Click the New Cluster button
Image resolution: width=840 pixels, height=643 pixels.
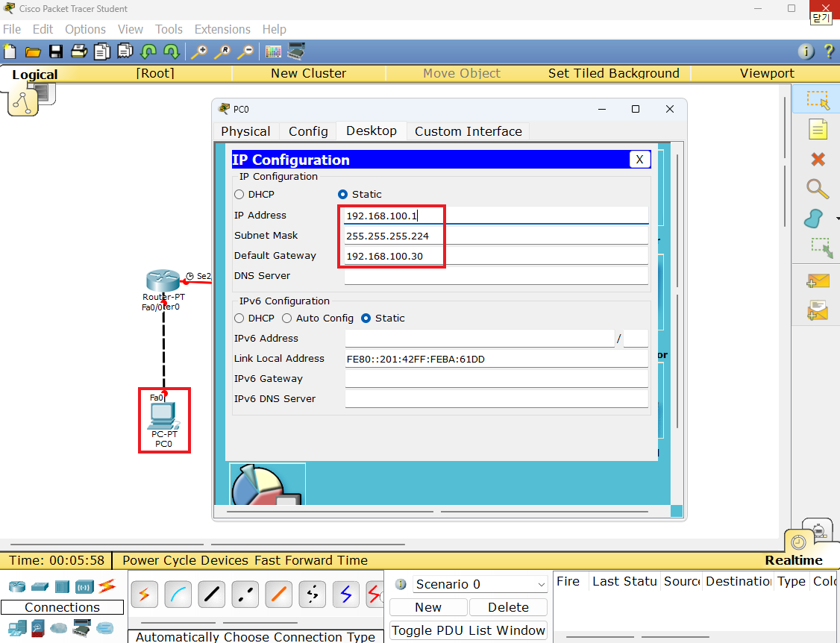click(x=309, y=73)
